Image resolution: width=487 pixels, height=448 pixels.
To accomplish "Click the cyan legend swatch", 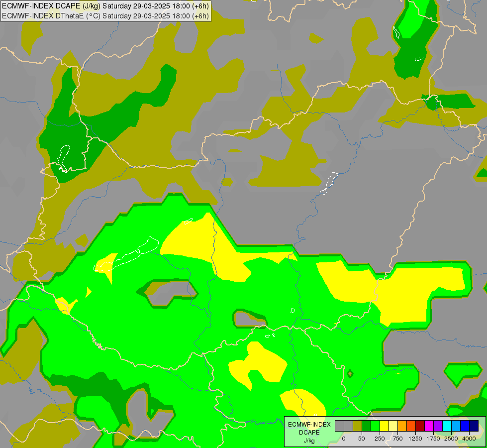I will (x=447, y=426).
